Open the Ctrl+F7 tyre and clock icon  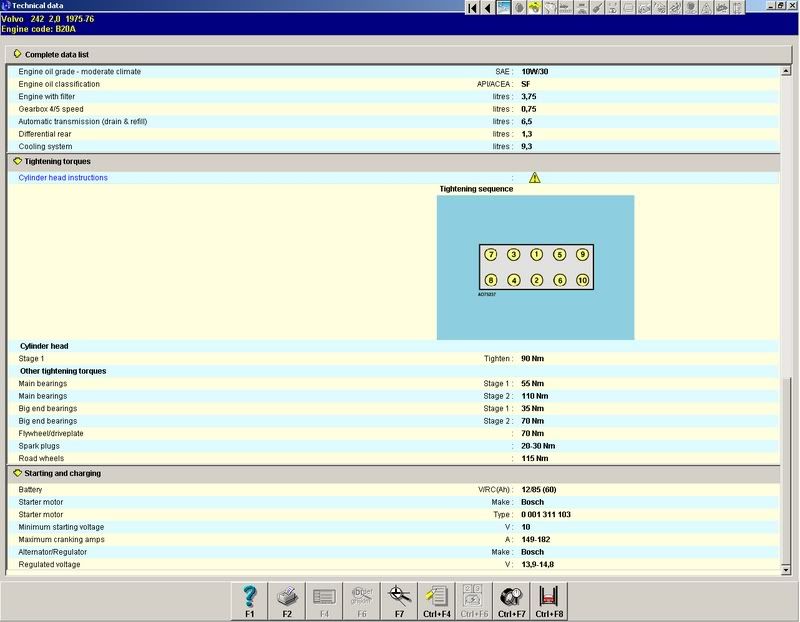(x=511, y=600)
